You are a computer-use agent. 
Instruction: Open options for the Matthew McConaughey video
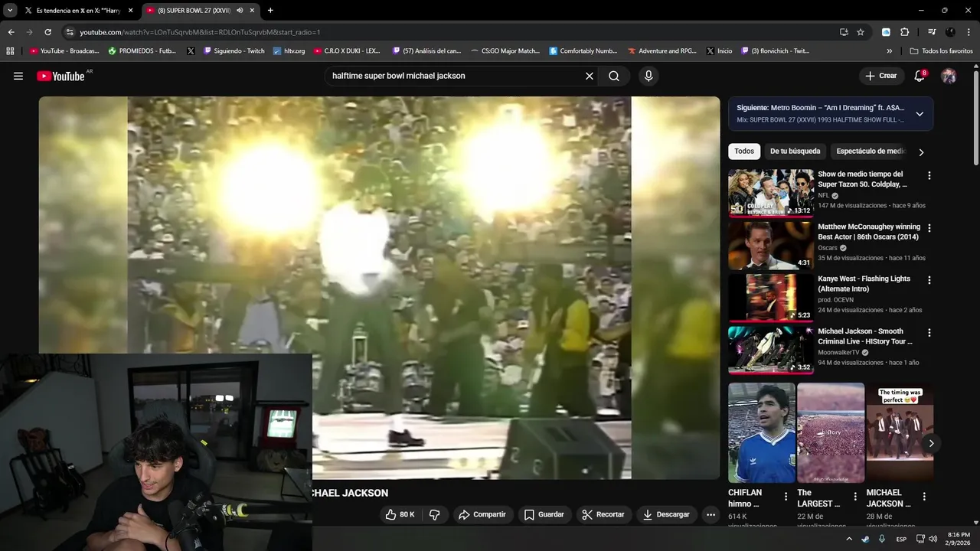click(x=929, y=228)
